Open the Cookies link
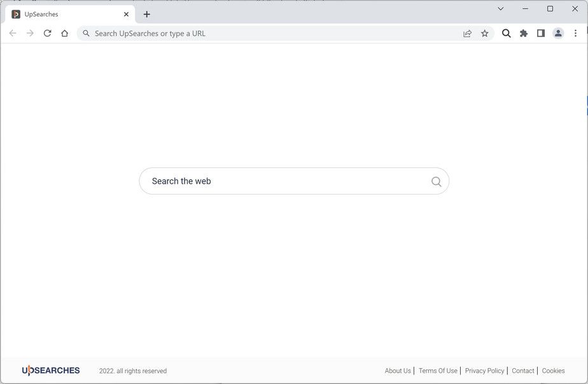Image resolution: width=588 pixels, height=384 pixels. (x=553, y=371)
